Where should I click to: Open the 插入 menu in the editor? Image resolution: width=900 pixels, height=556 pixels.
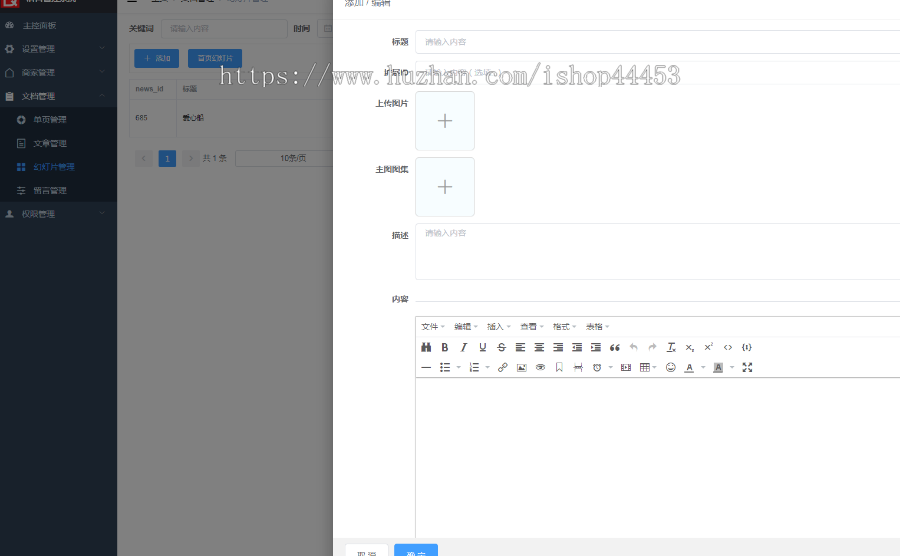coord(498,327)
